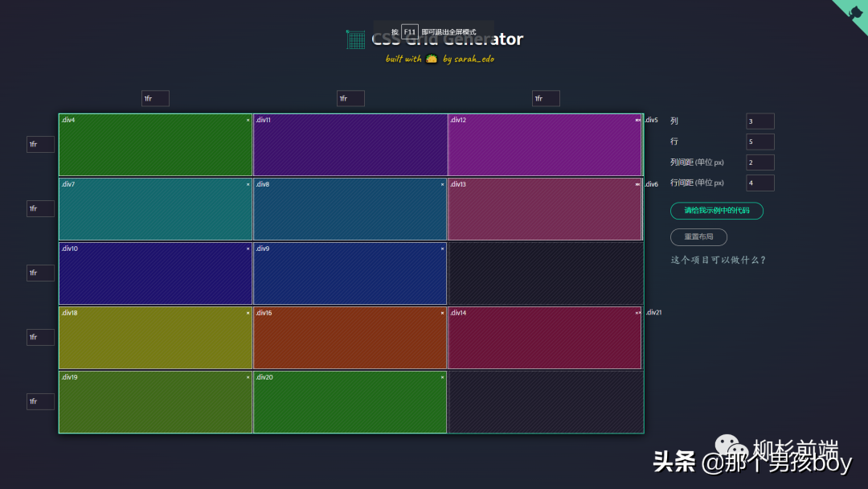Open the 这个项目可以做什么? link
The image size is (868, 489).
point(718,260)
